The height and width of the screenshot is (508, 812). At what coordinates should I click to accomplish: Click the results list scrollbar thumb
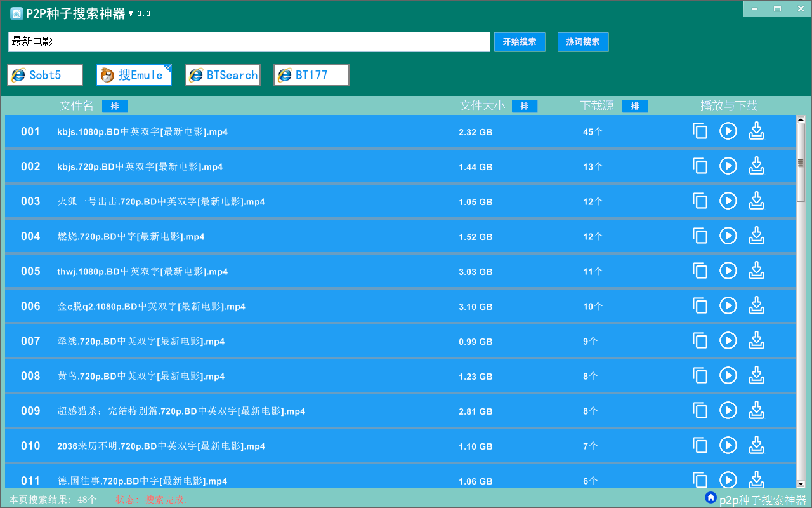click(x=801, y=163)
